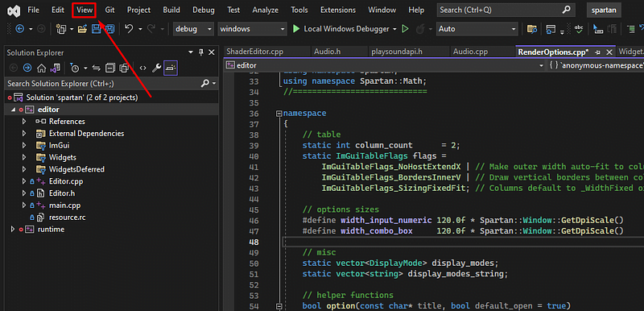Click the View Code angle-brackets icon
Viewport: 644px width, 311px height.
142,68
